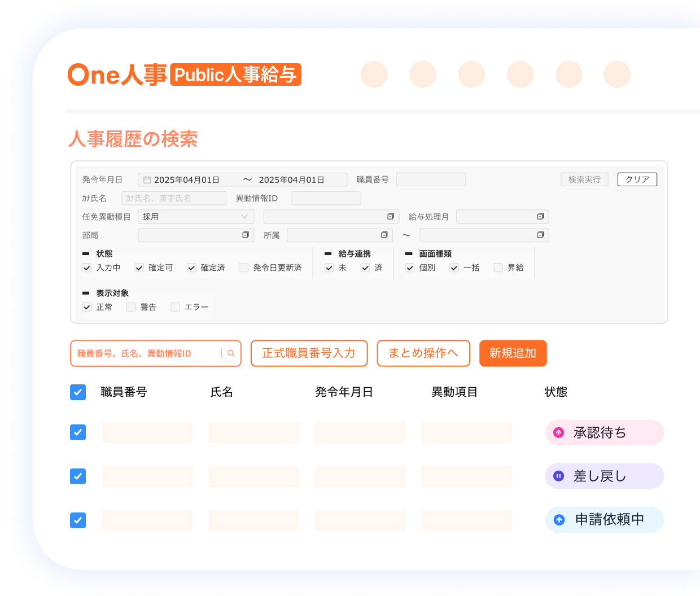This screenshot has width=700, height=596.
Task: Enable the 昇給 checkbox
Action: click(498, 268)
